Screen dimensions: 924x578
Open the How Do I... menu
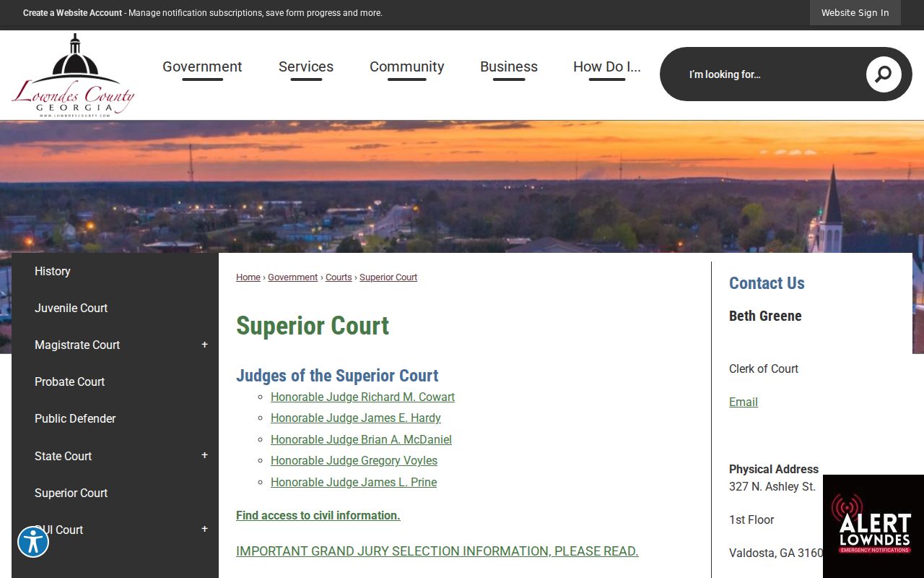pos(607,67)
